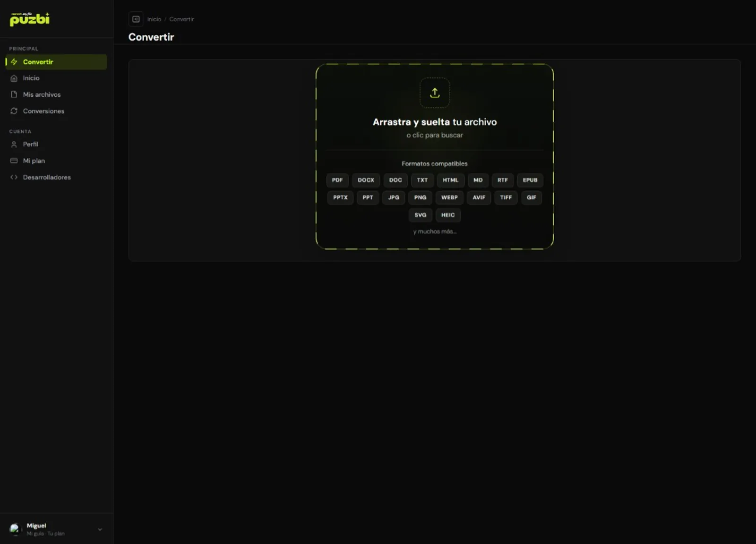
Task: Click the Convertir breadcrumb
Action: tap(181, 19)
